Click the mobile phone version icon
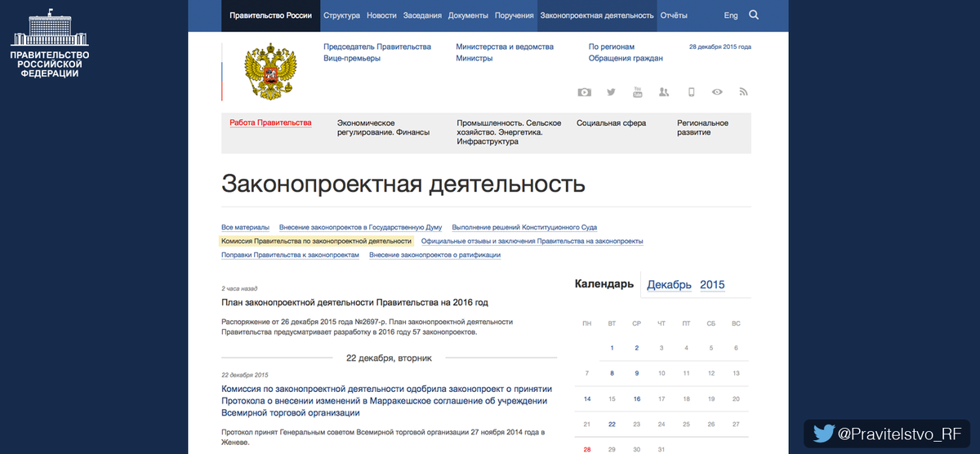980x454 pixels. pyautogui.click(x=690, y=92)
